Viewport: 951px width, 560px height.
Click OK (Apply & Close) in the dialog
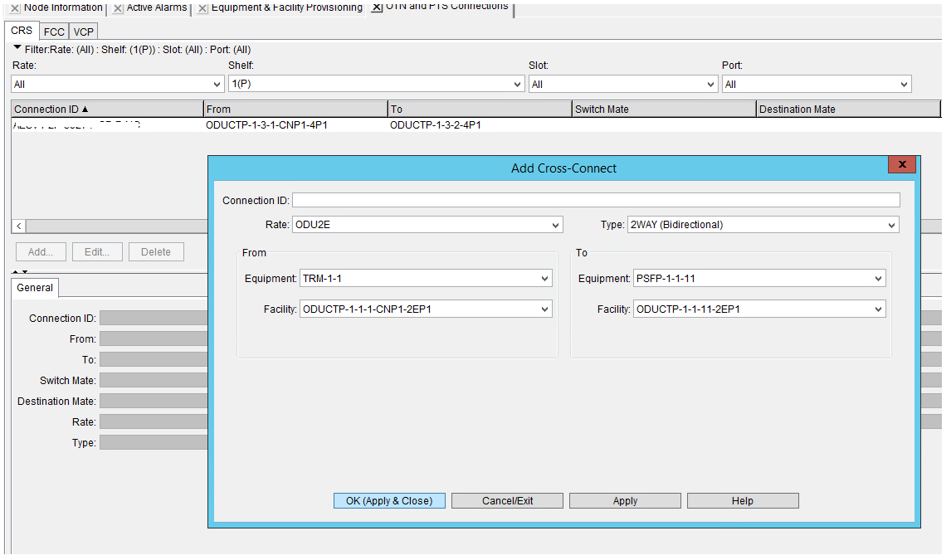coord(389,500)
